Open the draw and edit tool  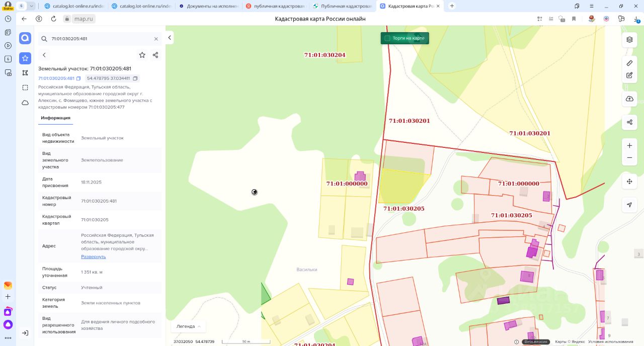coord(629,75)
